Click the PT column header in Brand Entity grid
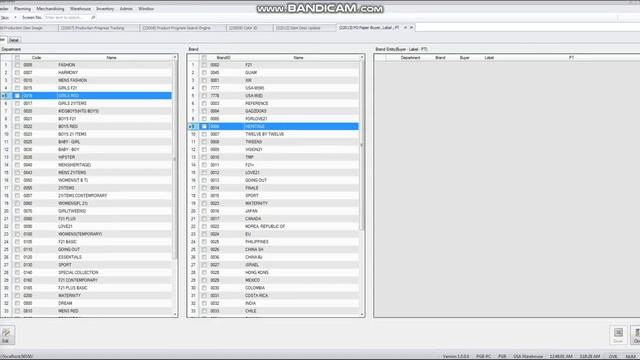This screenshot has height=360, width=640. click(571, 58)
